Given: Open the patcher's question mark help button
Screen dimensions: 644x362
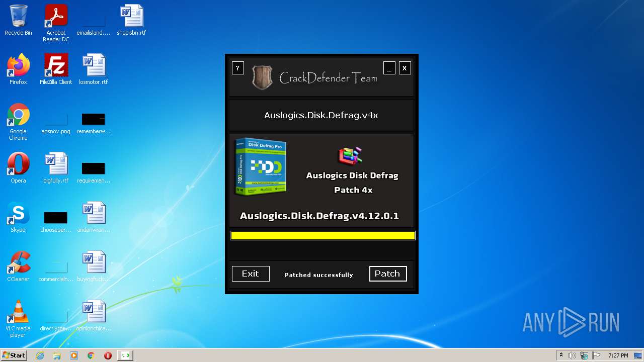Looking at the screenshot, I should 238,68.
